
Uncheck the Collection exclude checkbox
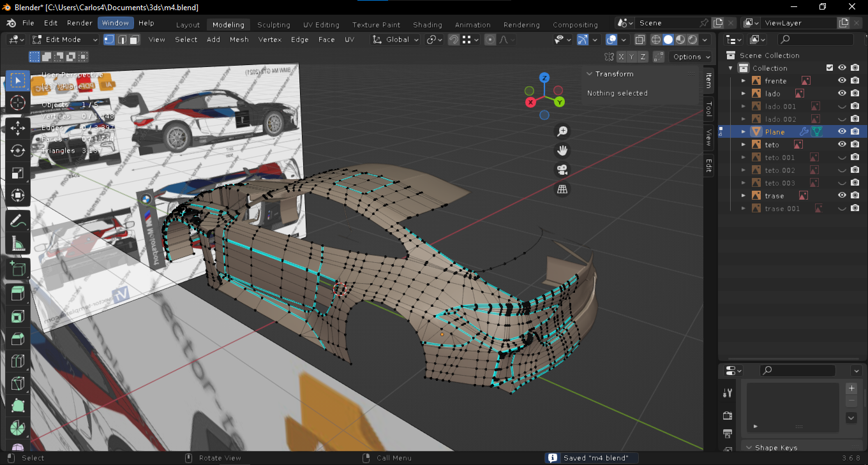pos(830,68)
